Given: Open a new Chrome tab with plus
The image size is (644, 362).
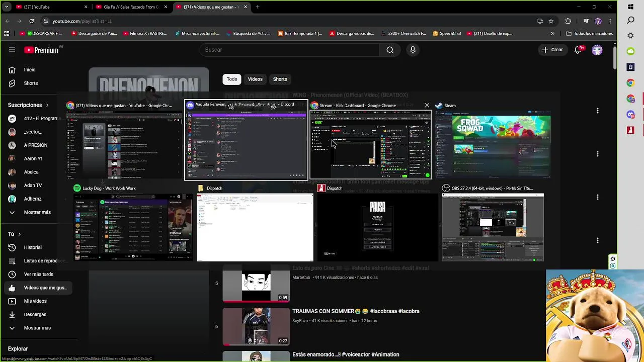Looking at the screenshot, I should coord(258,7).
